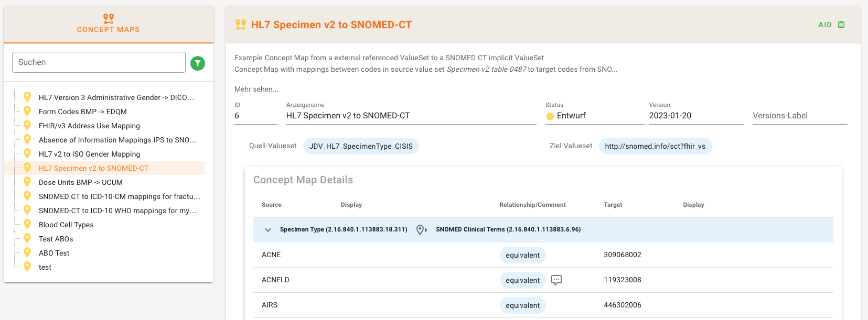Image resolution: width=868 pixels, height=320 pixels.
Task: Click the Versions-Label input field
Action: (799, 116)
